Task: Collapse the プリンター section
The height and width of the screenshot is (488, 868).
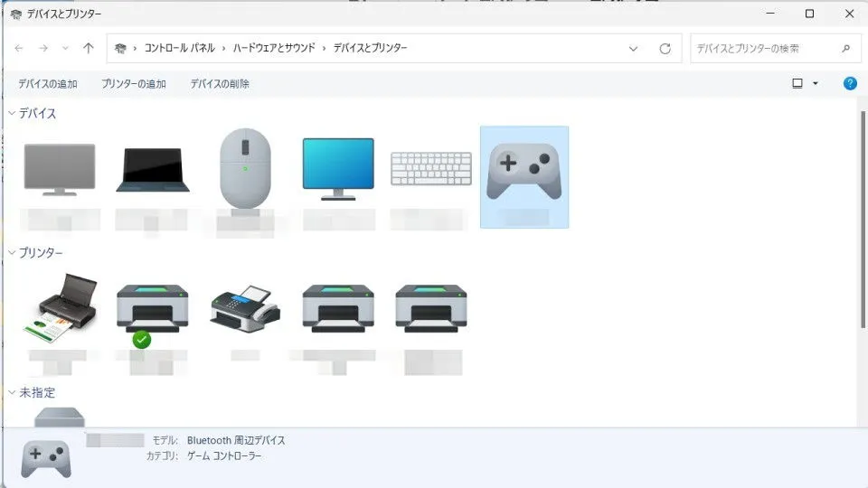Action: [12, 252]
